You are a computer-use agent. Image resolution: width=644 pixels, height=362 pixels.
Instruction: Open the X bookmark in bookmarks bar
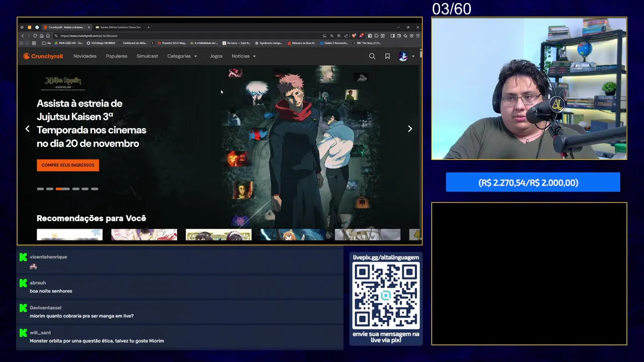[152, 43]
